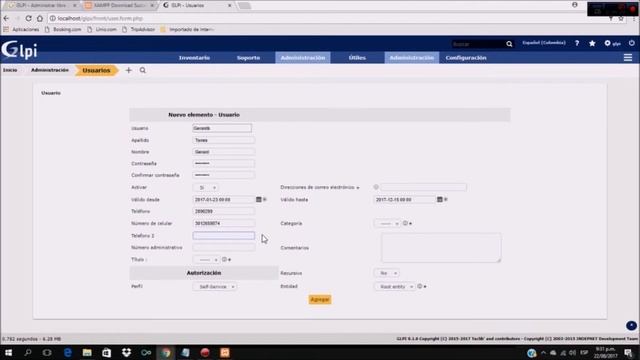Viewport: 640px width, 360px height.
Task: Click the Agregar button
Action: (x=320, y=299)
